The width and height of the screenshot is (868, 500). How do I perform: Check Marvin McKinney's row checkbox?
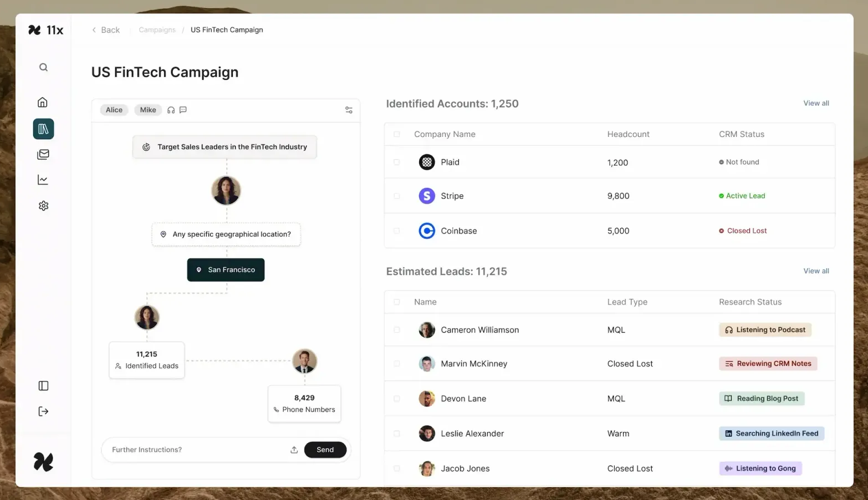pos(396,364)
